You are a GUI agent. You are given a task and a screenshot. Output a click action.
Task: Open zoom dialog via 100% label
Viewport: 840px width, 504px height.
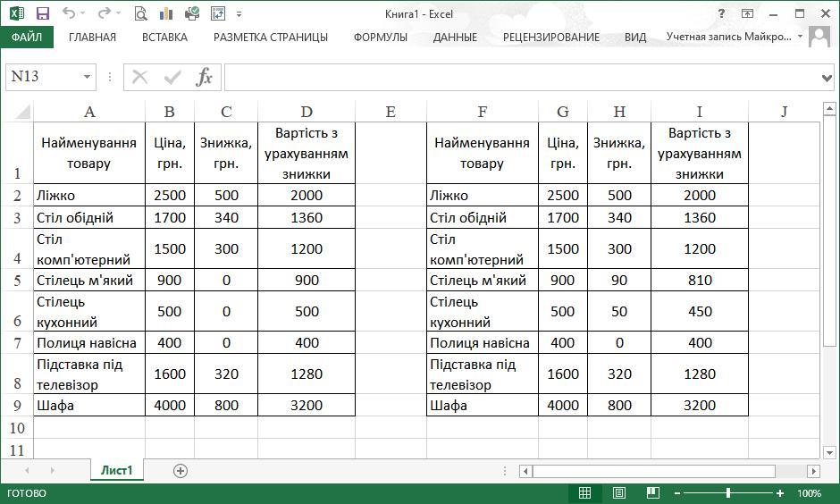tap(809, 493)
